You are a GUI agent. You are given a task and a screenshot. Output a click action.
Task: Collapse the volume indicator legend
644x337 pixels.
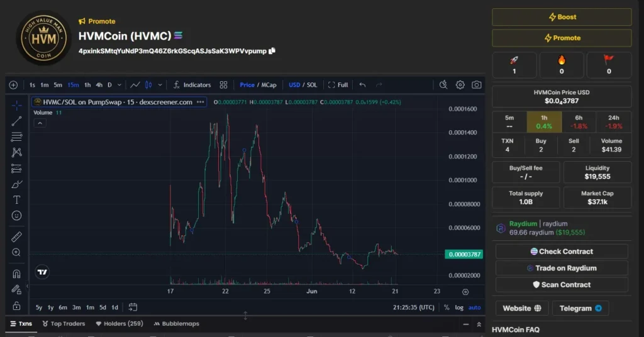tap(40, 123)
